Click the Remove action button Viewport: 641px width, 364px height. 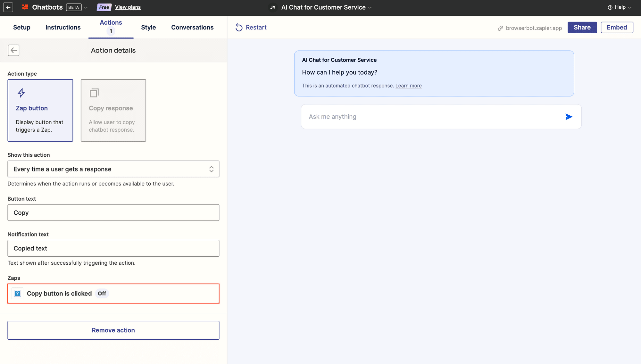(113, 330)
